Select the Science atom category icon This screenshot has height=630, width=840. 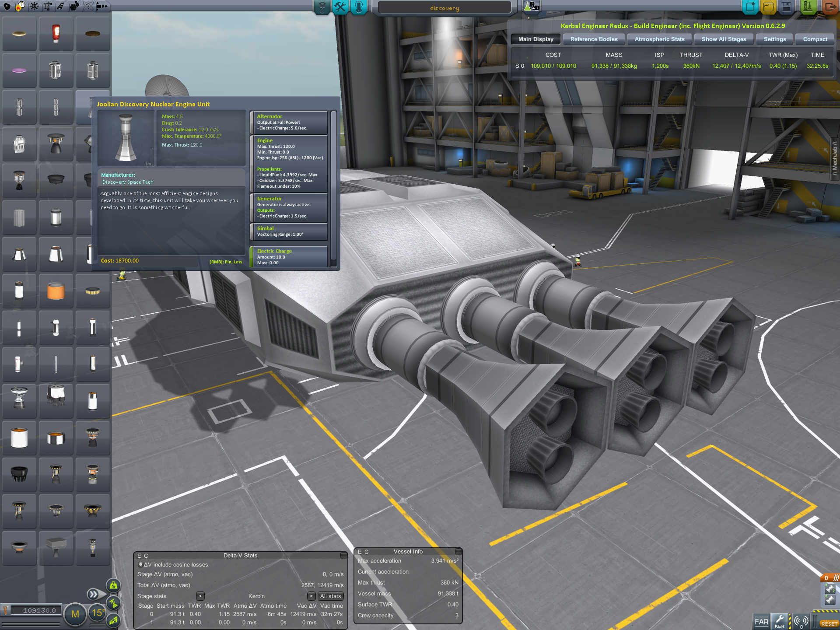click(88, 7)
